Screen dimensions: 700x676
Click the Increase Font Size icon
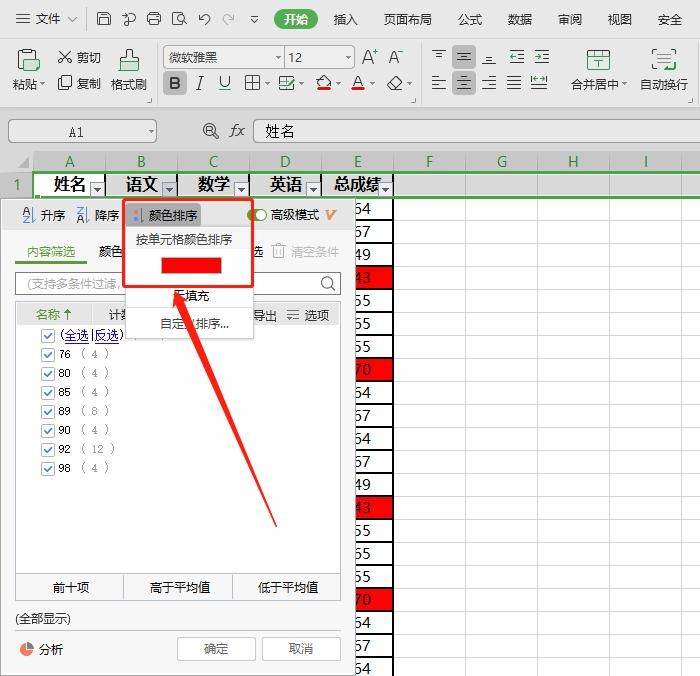tap(370, 58)
